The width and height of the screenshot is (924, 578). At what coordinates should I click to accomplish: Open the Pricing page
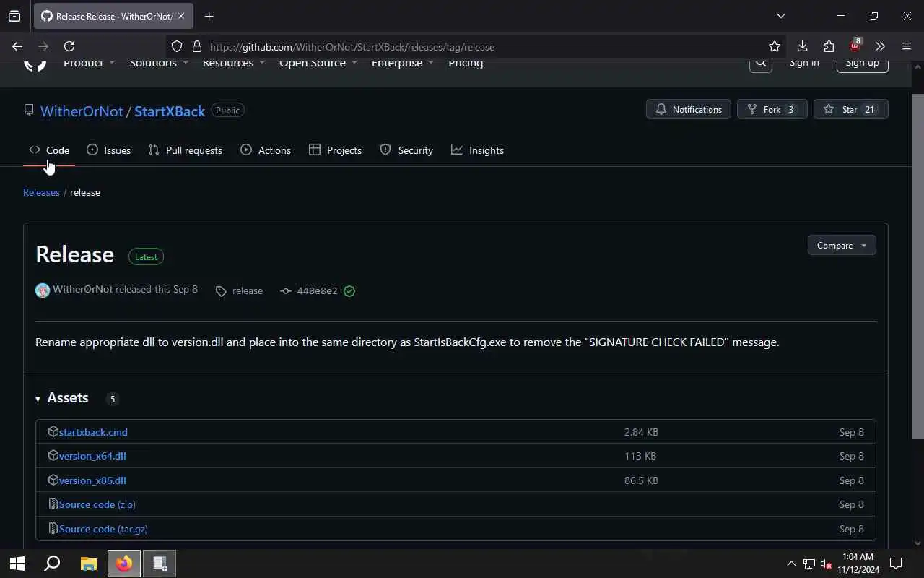click(x=466, y=64)
